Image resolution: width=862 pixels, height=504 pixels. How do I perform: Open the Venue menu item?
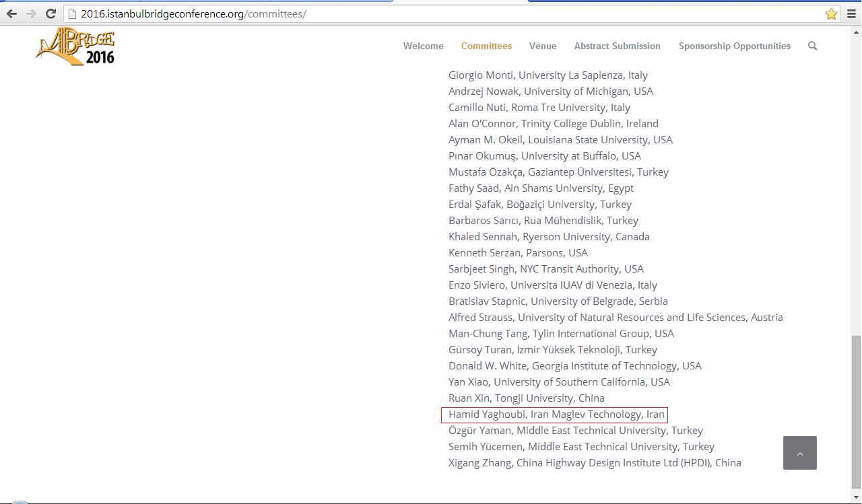[542, 46]
